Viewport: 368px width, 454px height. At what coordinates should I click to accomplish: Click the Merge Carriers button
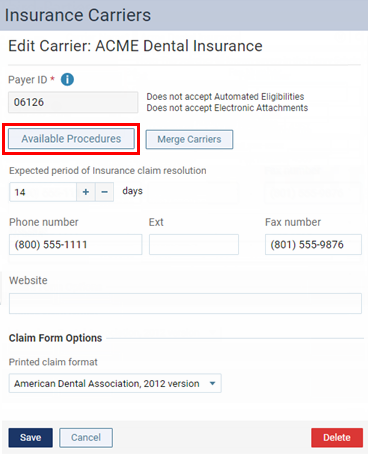tap(189, 139)
